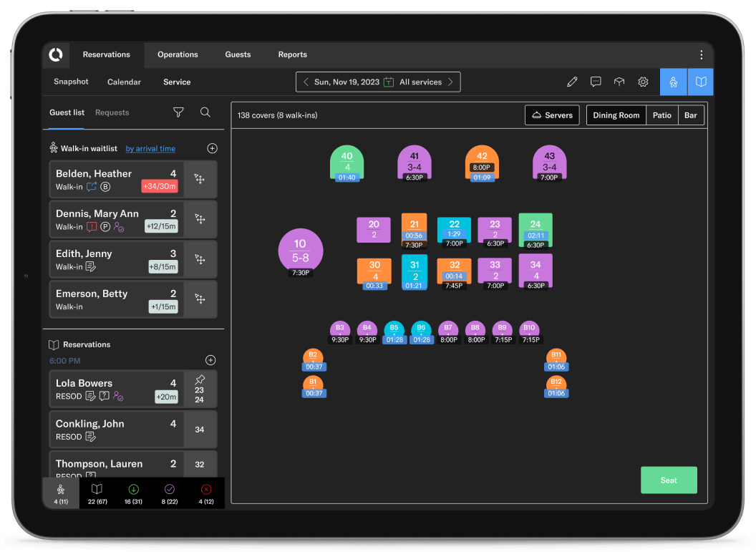Image resolution: width=756 pixels, height=552 pixels.
Task: Click seat icon for Emerson, Betty
Action: click(200, 299)
